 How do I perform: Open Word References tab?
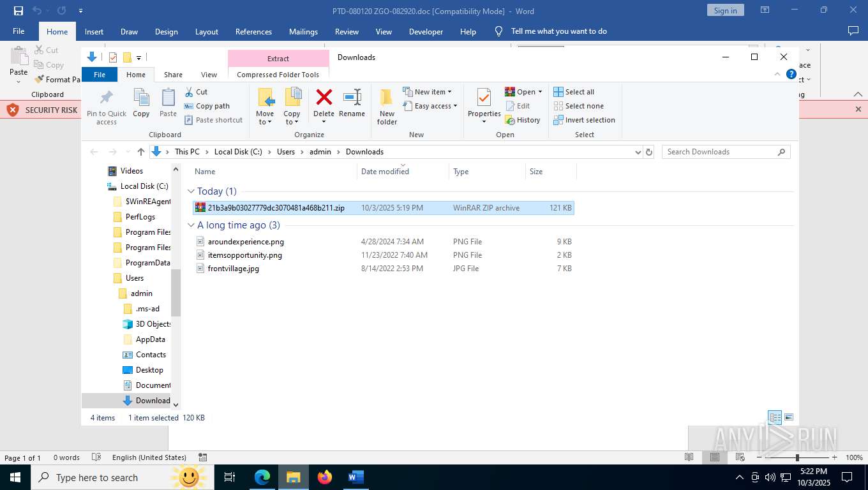point(253,31)
